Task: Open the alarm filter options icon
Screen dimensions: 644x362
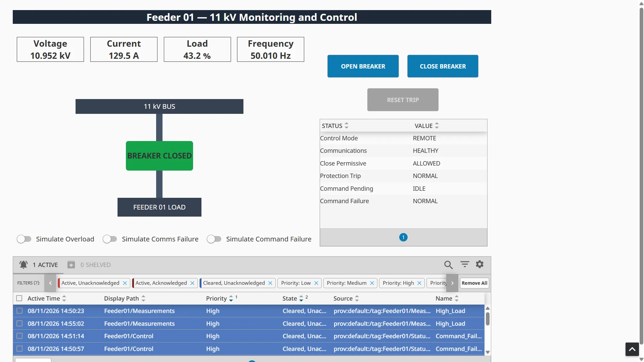Action: point(465,265)
